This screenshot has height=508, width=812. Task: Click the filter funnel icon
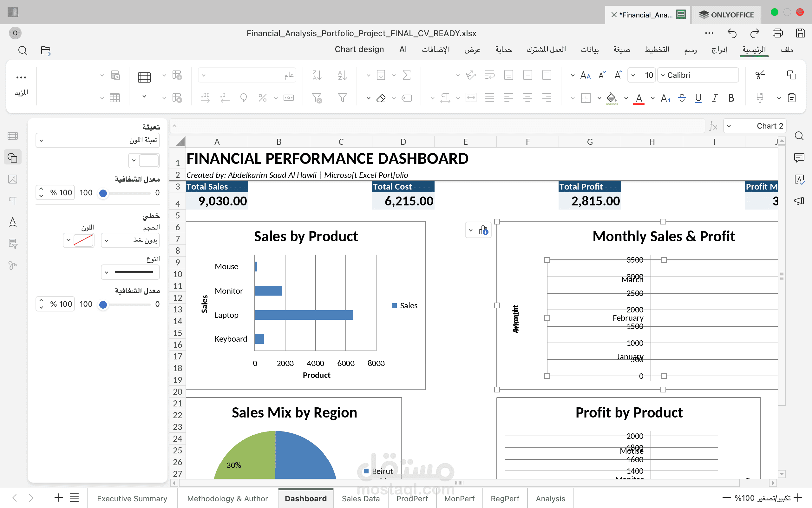pos(342,98)
